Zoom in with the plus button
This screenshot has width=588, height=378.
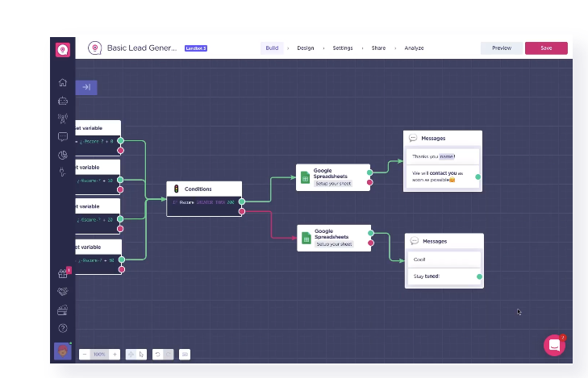click(x=115, y=354)
